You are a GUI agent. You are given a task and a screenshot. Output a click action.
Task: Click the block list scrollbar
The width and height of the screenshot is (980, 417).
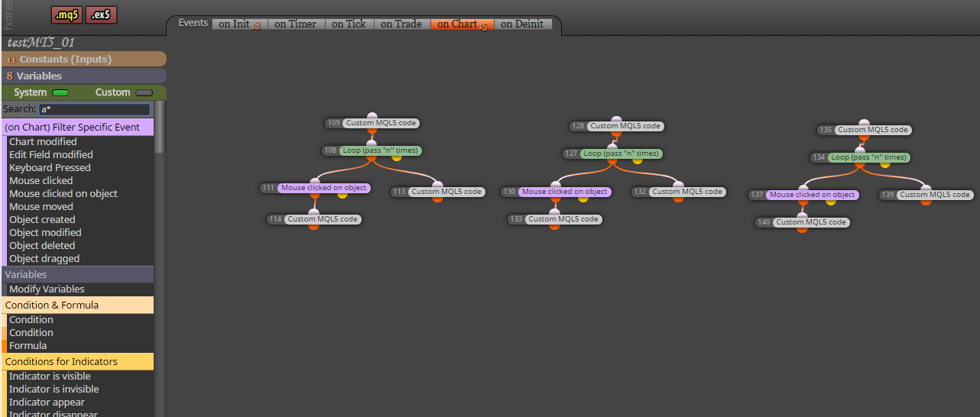159,126
